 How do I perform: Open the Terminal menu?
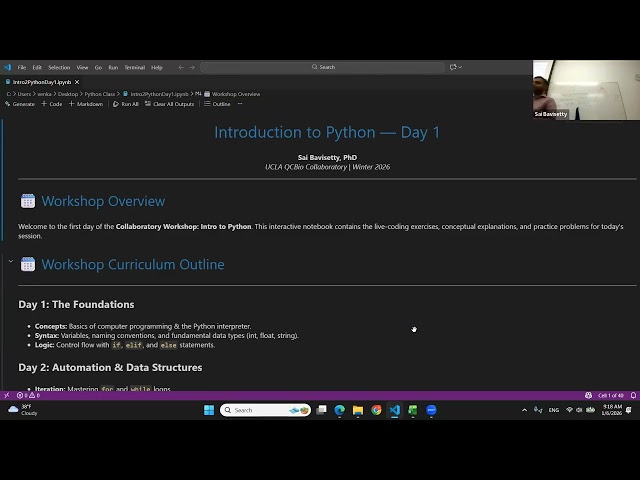point(135,67)
